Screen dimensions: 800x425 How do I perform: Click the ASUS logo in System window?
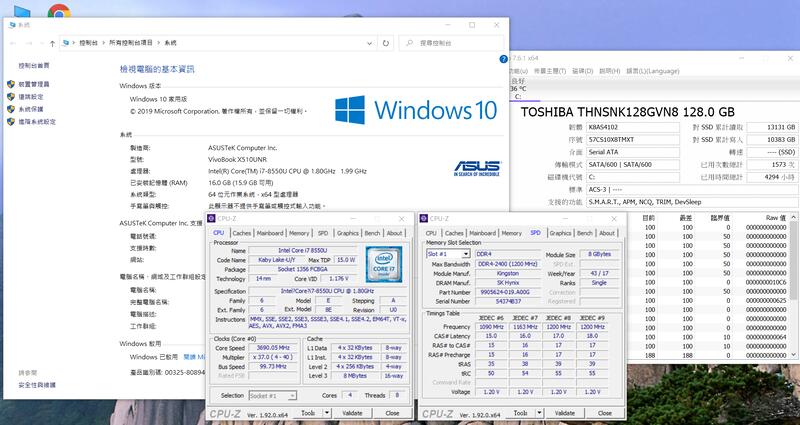click(x=477, y=168)
